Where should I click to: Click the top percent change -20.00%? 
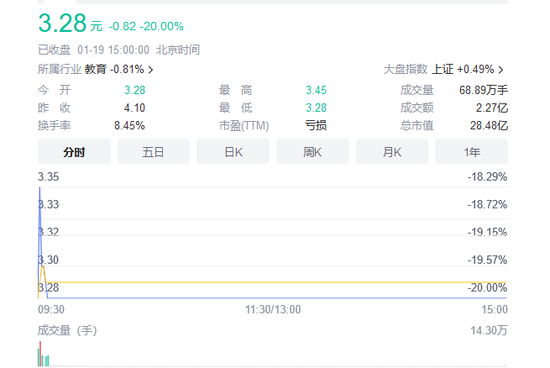pyautogui.click(x=162, y=26)
